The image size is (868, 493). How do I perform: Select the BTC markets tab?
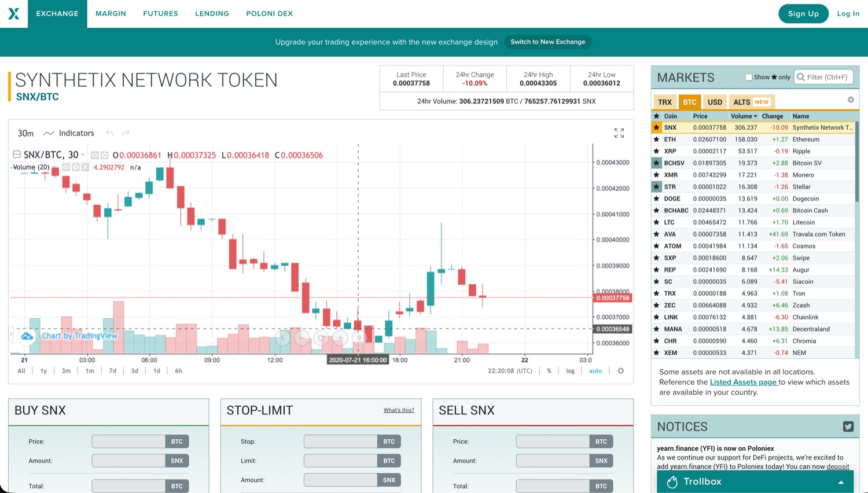[690, 102]
